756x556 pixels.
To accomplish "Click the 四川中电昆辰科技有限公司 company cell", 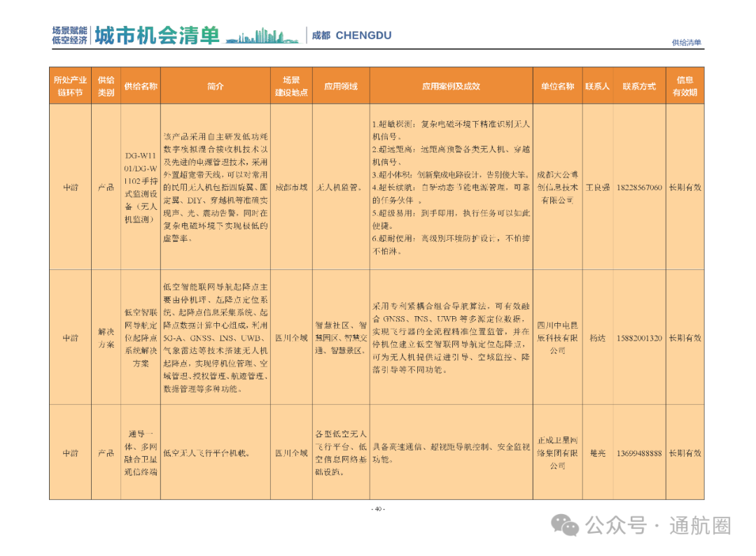I will point(557,338).
